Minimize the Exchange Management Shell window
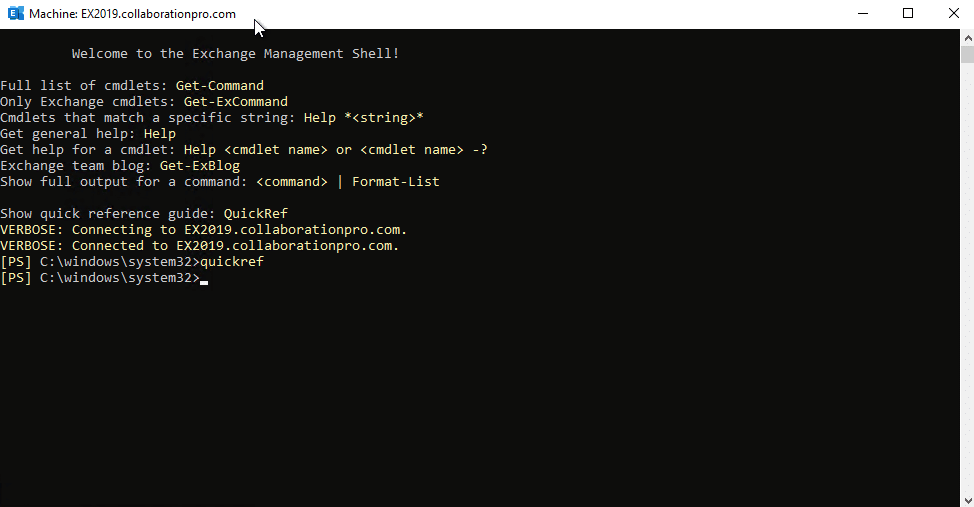The width and height of the screenshot is (974, 507). (863, 13)
